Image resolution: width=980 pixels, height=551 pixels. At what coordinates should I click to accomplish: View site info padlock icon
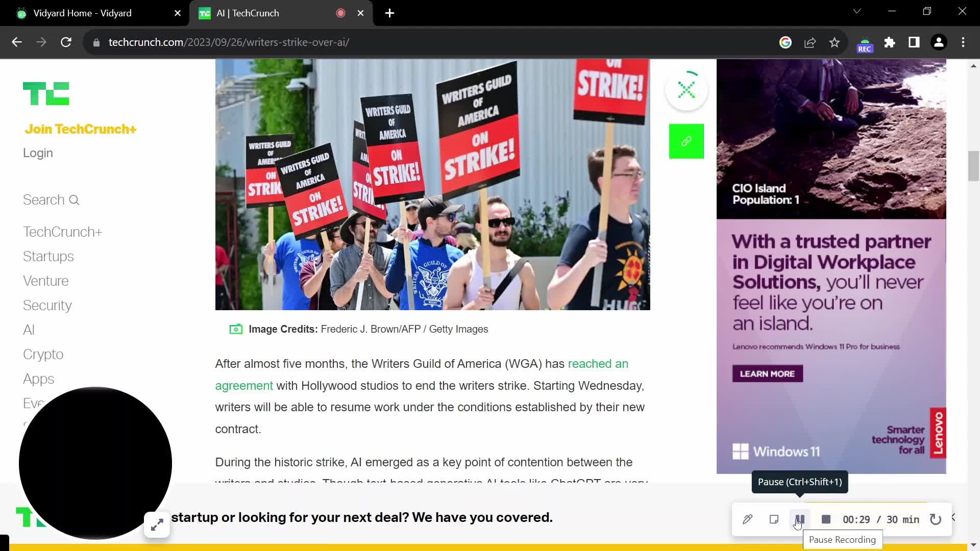click(x=96, y=43)
